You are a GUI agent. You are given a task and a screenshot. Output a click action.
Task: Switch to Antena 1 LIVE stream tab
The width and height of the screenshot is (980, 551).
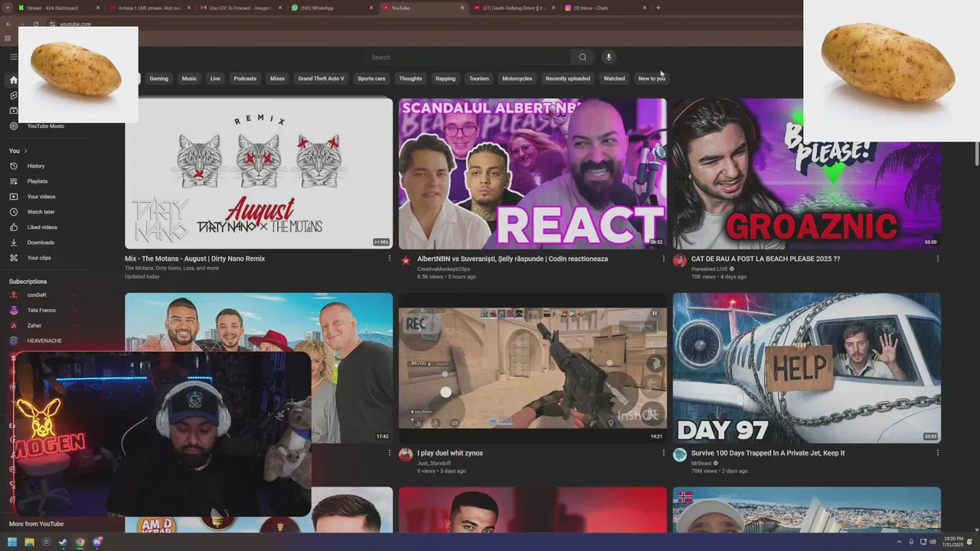149,8
